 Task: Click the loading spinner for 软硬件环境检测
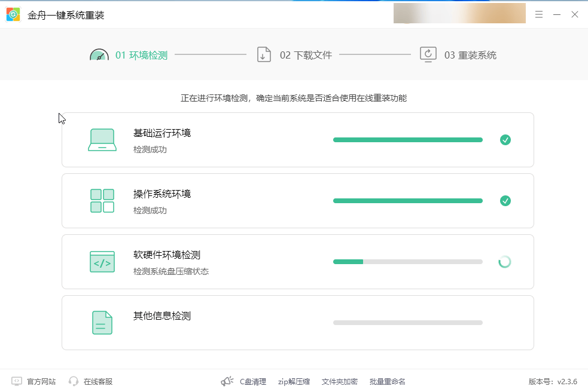click(505, 262)
